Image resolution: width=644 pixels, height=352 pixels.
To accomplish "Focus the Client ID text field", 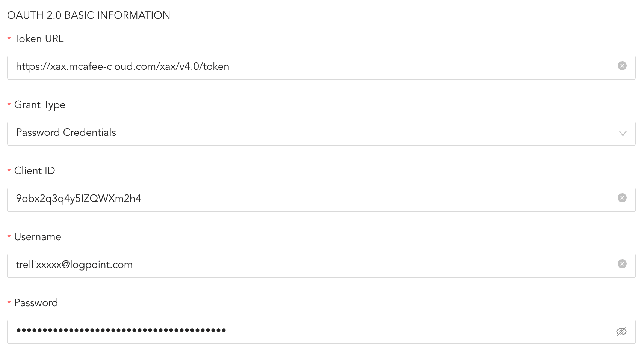I will pos(301,200).
